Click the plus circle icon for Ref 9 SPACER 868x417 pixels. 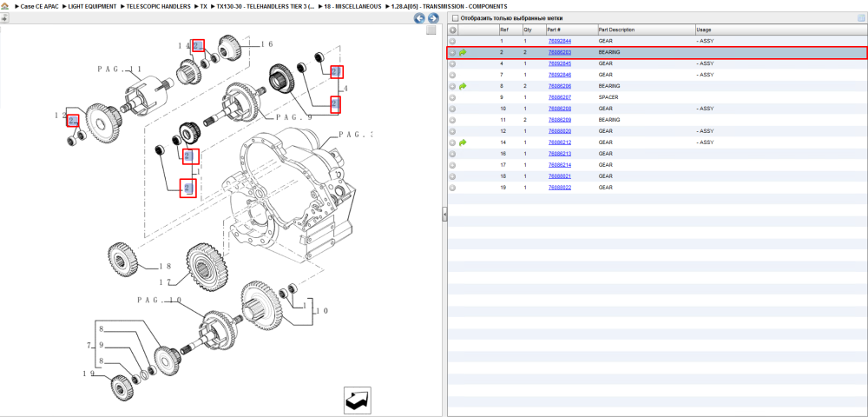(452, 97)
